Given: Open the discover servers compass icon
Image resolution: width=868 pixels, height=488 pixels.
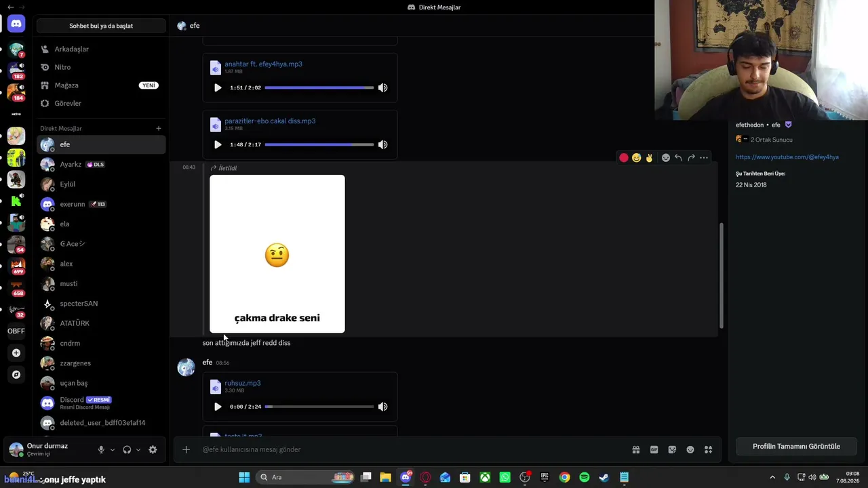Looking at the screenshot, I should (16, 375).
